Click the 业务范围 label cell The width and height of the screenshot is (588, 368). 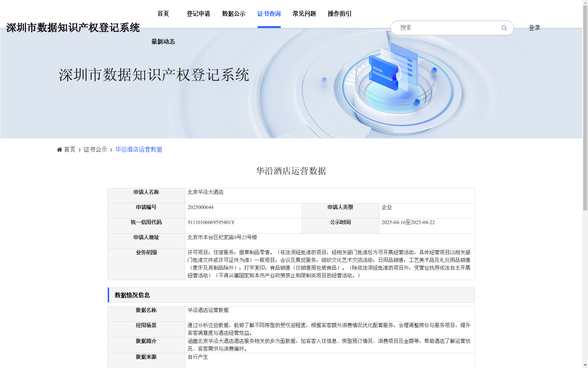tap(146, 264)
